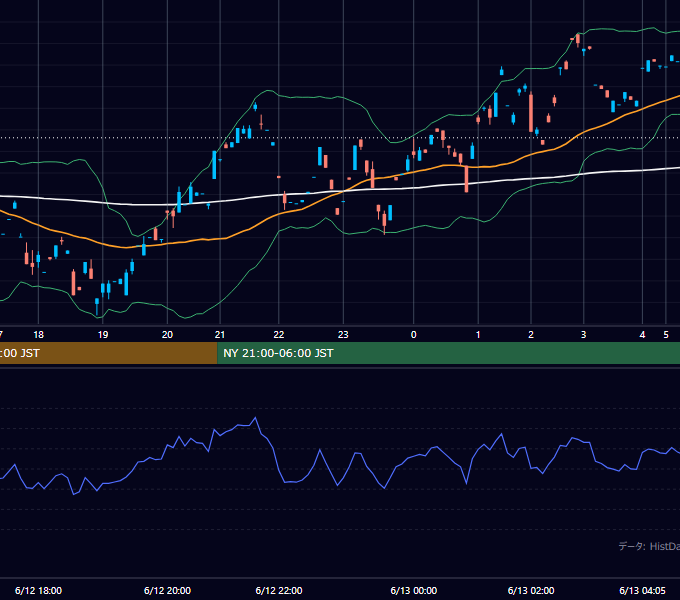Click the hour label 4 on time axis
This screenshot has height=600, width=680.
(642, 335)
